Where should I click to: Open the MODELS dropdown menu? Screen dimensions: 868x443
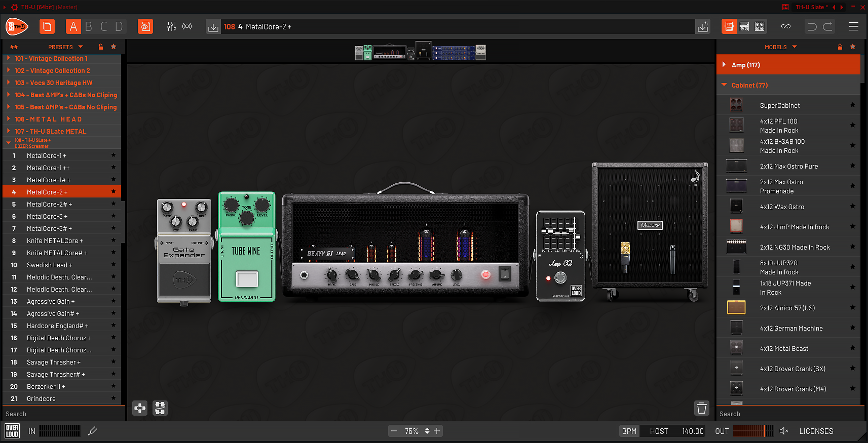(x=781, y=47)
